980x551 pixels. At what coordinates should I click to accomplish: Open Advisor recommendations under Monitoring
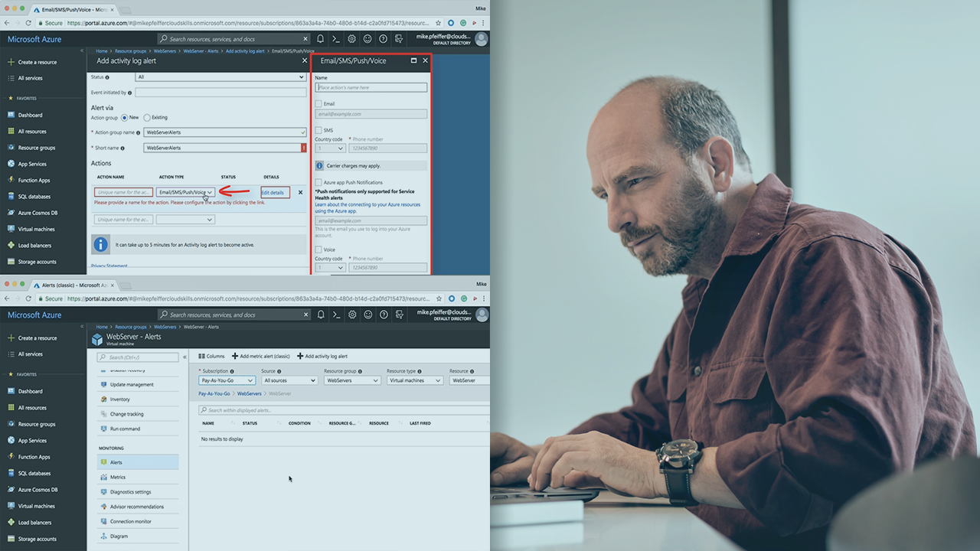pos(136,507)
